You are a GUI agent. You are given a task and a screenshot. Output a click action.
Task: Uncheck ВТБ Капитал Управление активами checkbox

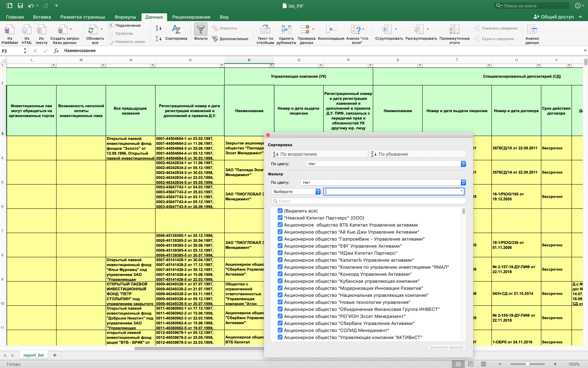pos(280,225)
